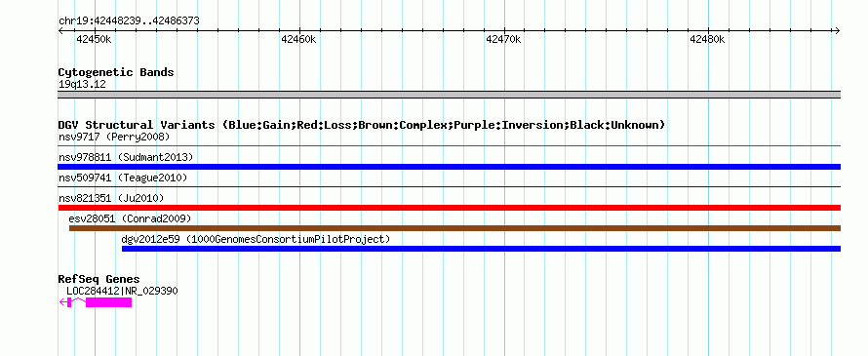Screen dimensions: 868x356
Task: Click the nsv978811 (Sudmant2013) label
Action: pyautogui.click(x=126, y=157)
